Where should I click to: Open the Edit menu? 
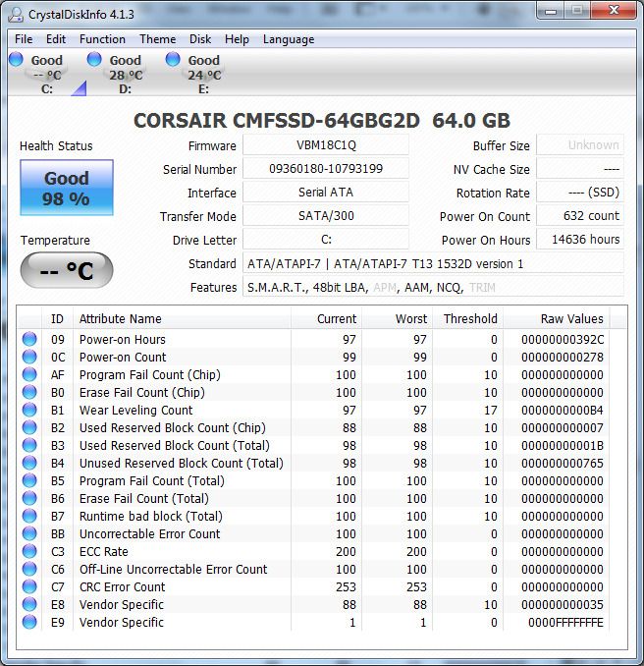tap(56, 39)
